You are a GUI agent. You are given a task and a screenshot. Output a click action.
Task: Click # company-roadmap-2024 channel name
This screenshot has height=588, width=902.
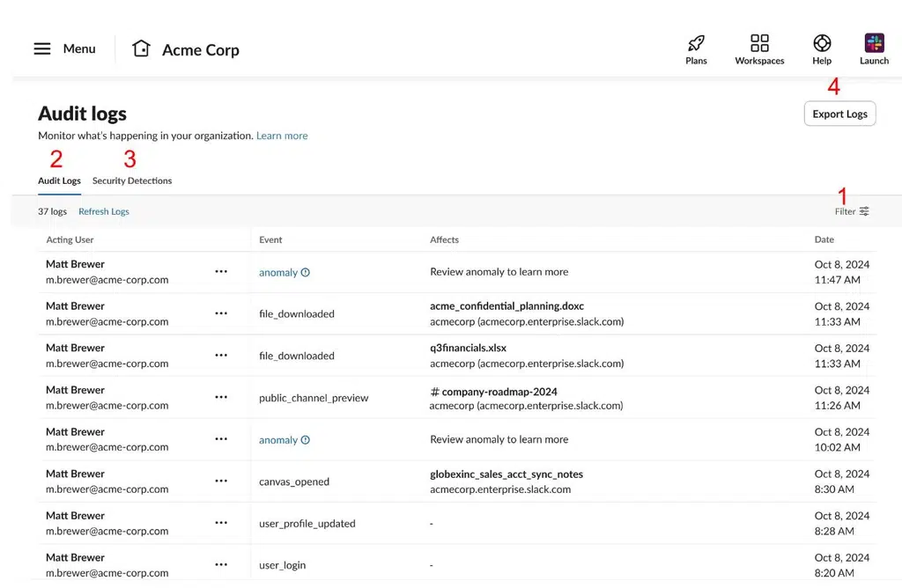coord(493,392)
